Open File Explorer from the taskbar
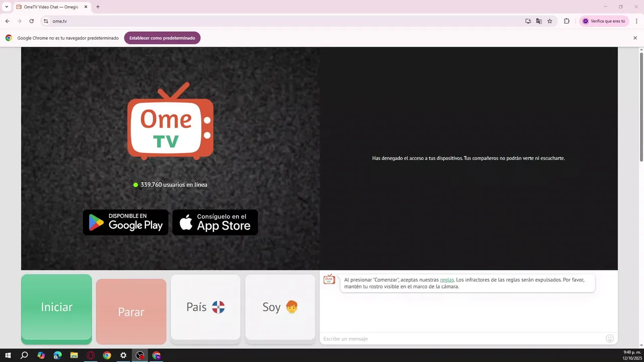 (x=74, y=355)
